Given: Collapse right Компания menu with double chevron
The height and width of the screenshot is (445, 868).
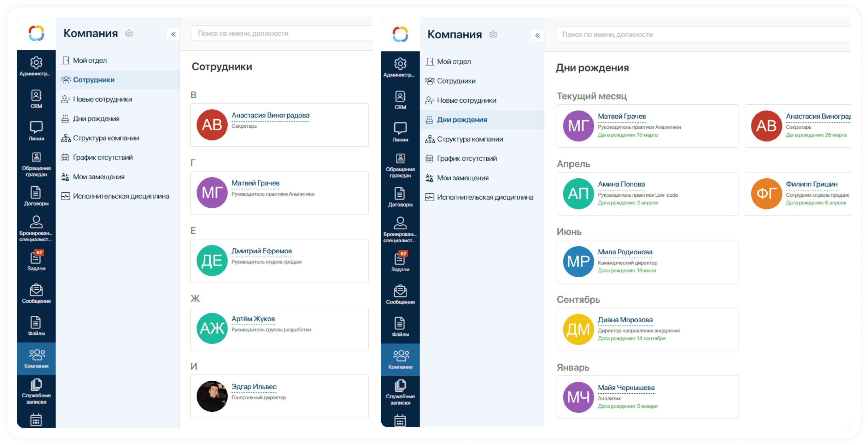Looking at the screenshot, I should pos(537,35).
